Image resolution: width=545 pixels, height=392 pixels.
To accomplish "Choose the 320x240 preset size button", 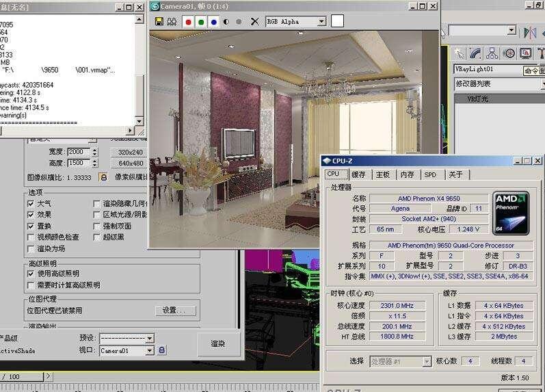I will pyautogui.click(x=129, y=152).
